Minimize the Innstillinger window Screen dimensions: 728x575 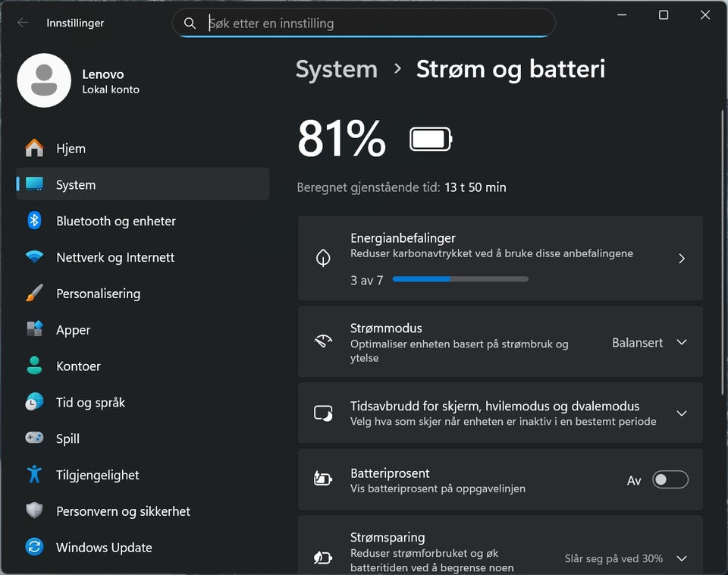(x=622, y=15)
